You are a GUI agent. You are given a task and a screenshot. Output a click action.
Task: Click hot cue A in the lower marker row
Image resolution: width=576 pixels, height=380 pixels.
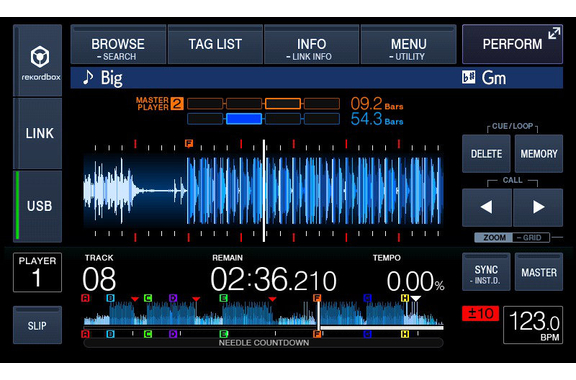pos(85,334)
